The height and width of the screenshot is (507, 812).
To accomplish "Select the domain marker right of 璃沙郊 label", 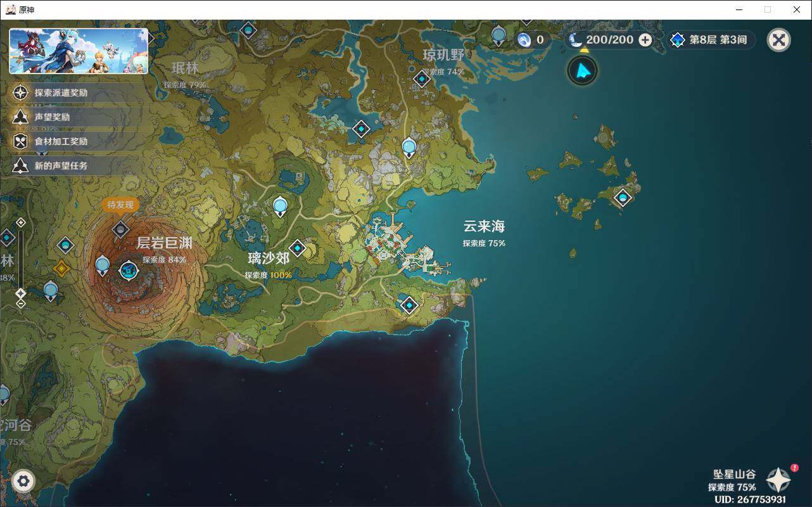I will coord(298,248).
